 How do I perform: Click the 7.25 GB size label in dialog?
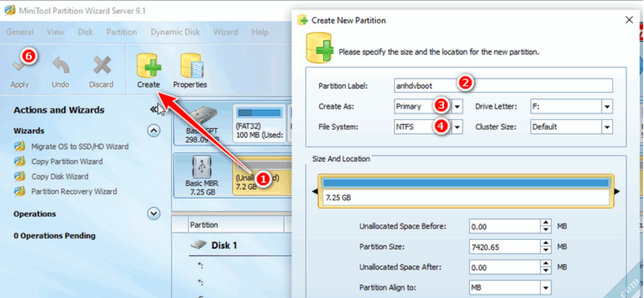point(338,198)
